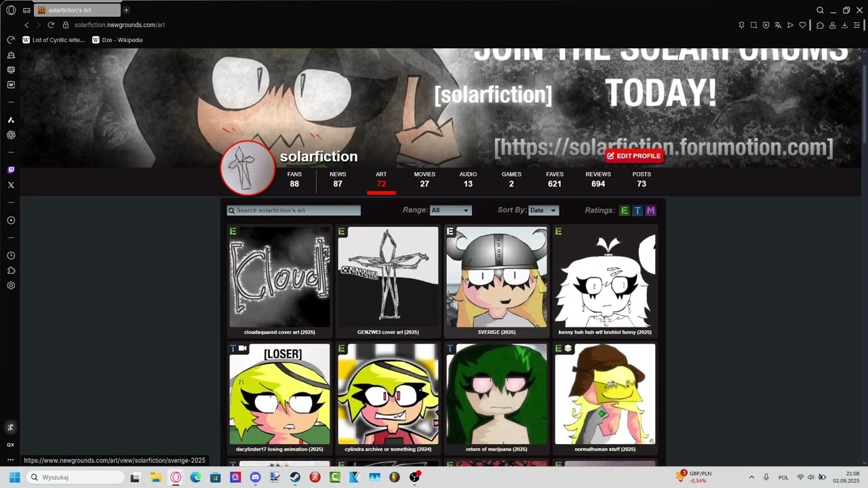Switch to the FAVES tab
The width and height of the screenshot is (868, 488).
(555, 180)
